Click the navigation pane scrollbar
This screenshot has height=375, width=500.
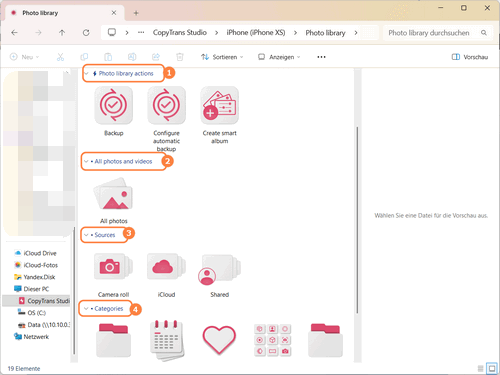[x=74, y=290]
